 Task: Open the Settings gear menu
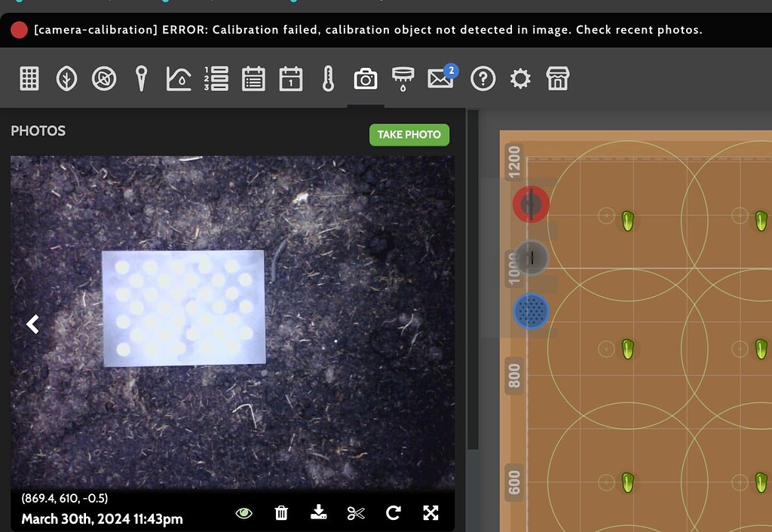click(x=519, y=78)
